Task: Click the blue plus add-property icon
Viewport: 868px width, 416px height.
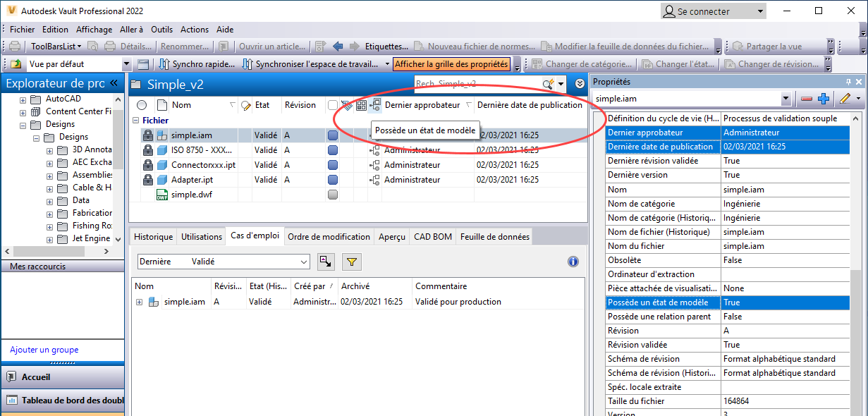Action: click(823, 100)
